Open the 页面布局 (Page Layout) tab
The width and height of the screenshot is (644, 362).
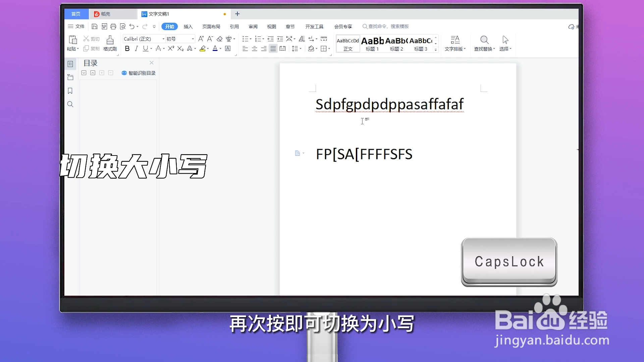(x=211, y=26)
